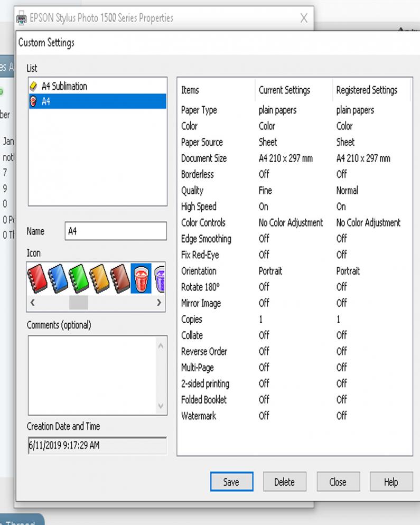Click current Portrait orientation value
This screenshot has height=525, width=420.
pos(270,271)
